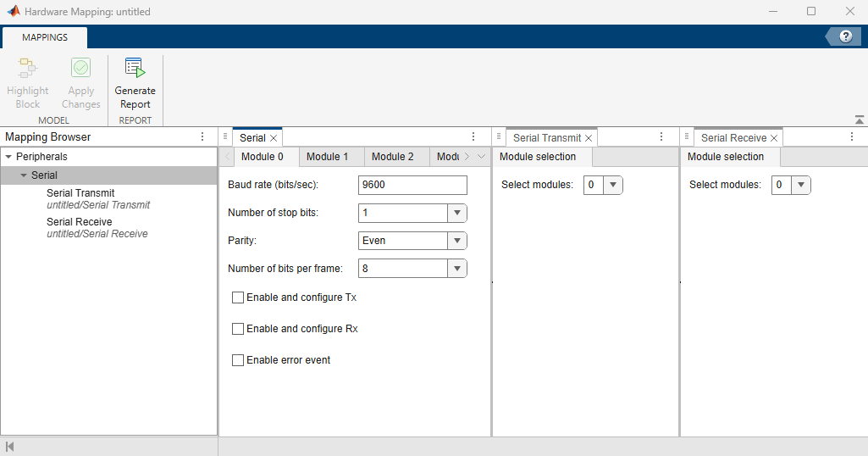This screenshot has height=456, width=868.
Task: Select Serial node in Mapping Browser
Action: pyautogui.click(x=108, y=175)
